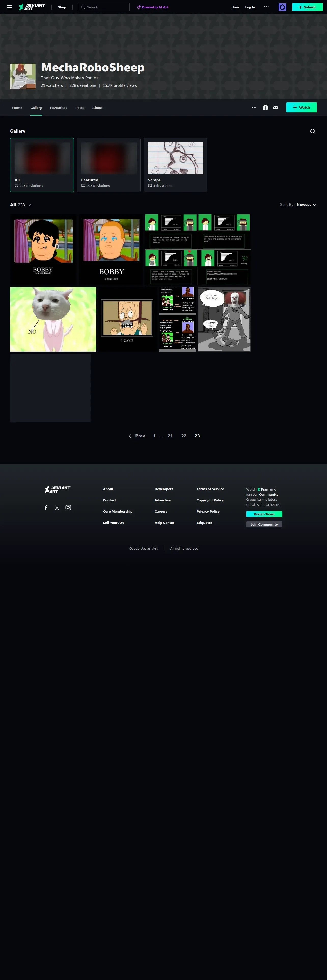
Task: Open footer Advertise link
Action: pos(162,500)
